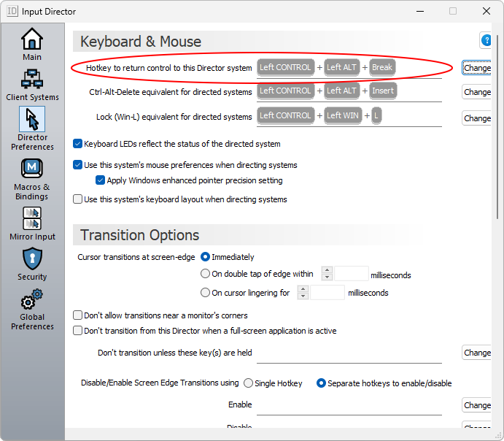This screenshot has width=504, height=441.
Task: Click the blue help question-mark icon
Action: coord(486,41)
